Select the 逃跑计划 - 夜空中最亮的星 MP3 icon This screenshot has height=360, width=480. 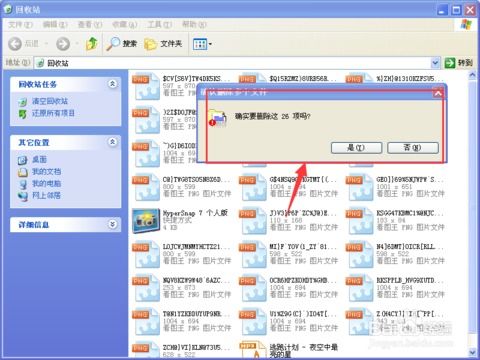point(253,350)
